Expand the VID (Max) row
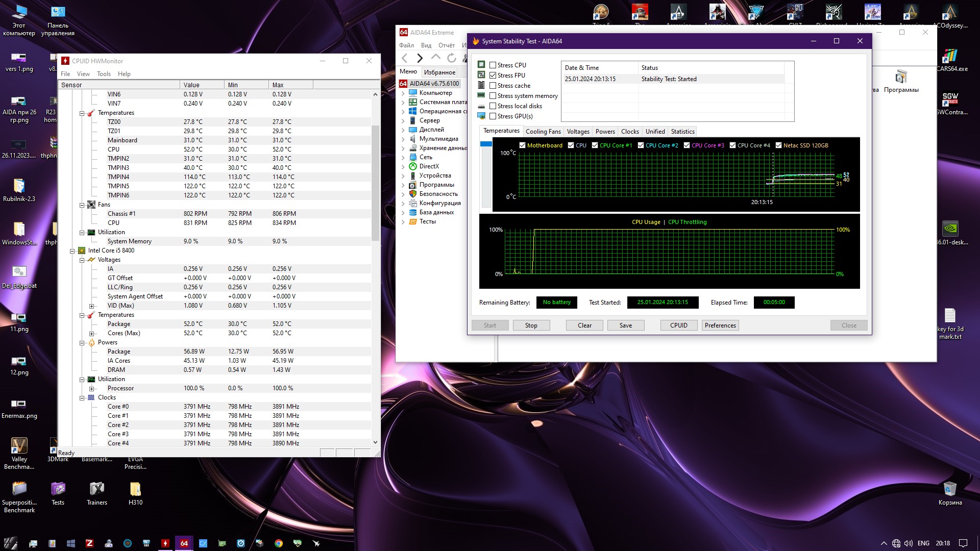Screen dimensions: 980x551 pyautogui.click(x=92, y=306)
